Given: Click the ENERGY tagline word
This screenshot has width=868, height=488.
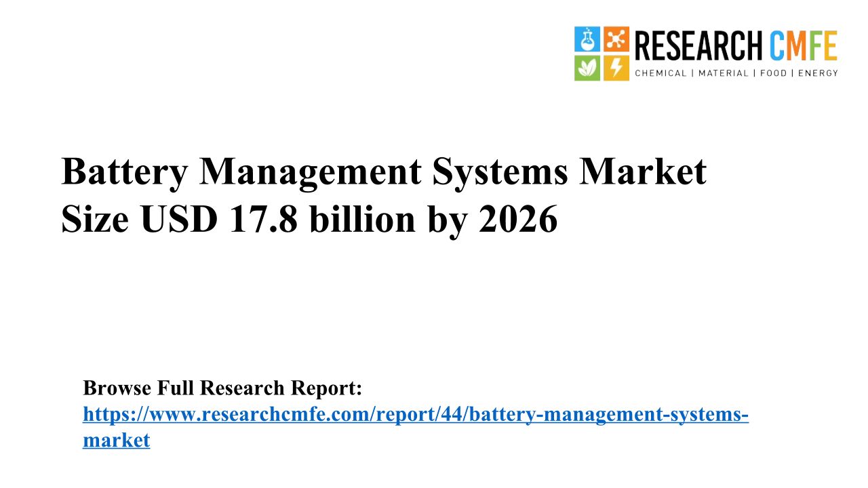Looking at the screenshot, I should point(818,73).
